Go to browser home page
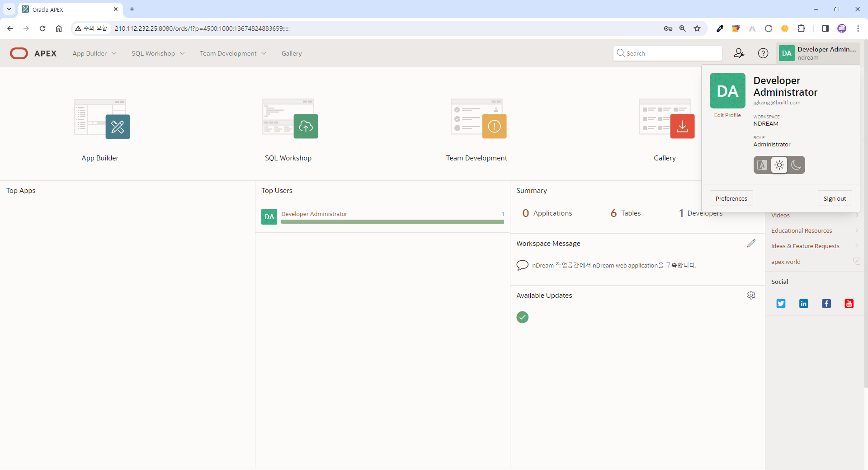The width and height of the screenshot is (868, 470). pyautogui.click(x=59, y=28)
